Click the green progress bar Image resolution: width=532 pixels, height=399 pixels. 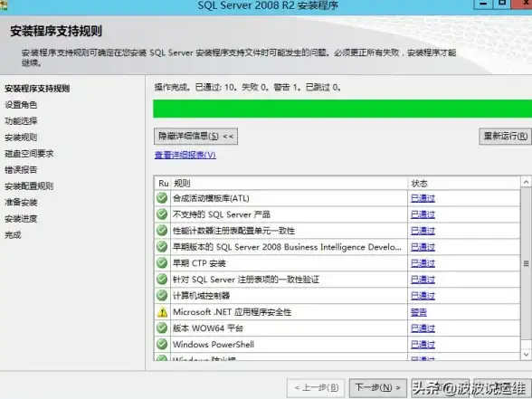point(342,109)
